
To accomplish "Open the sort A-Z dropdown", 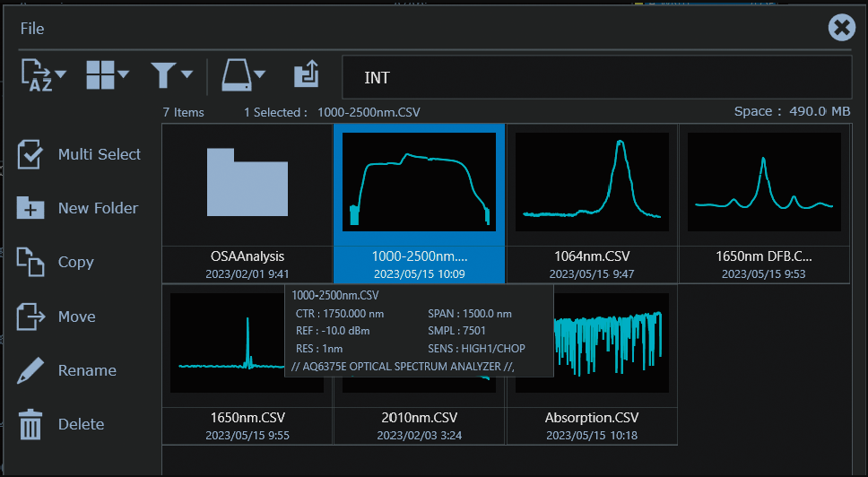I will click(43, 77).
